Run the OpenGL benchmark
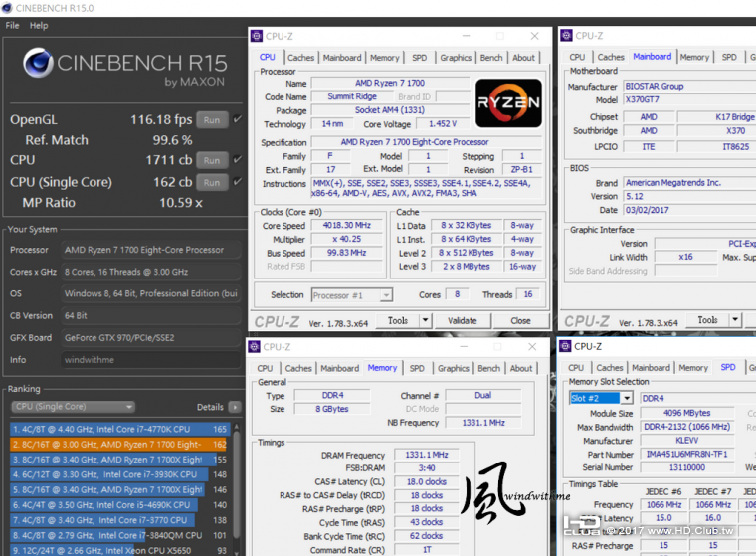 (211, 120)
